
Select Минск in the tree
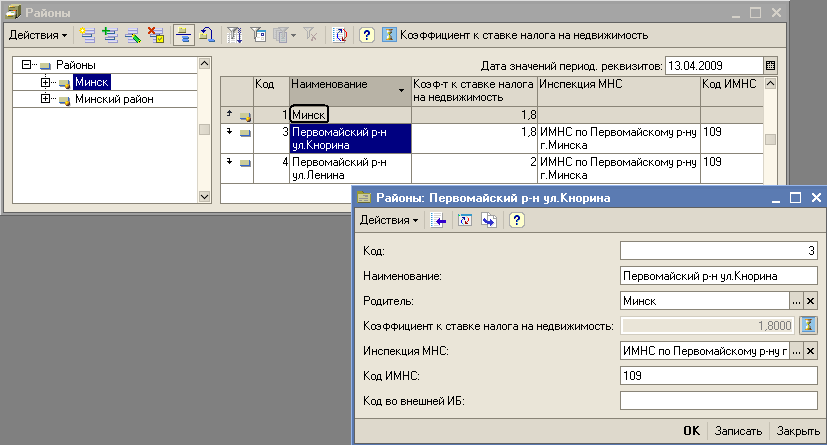click(x=92, y=82)
